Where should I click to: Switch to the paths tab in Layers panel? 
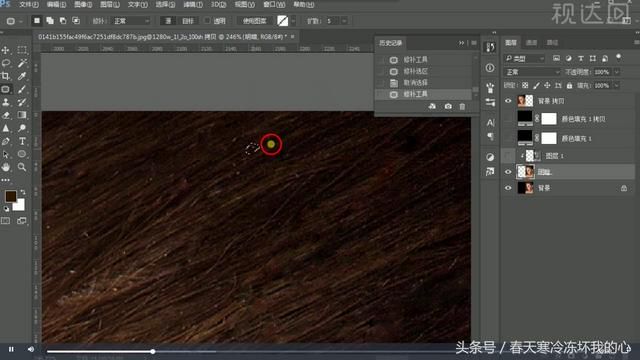[x=552, y=42]
